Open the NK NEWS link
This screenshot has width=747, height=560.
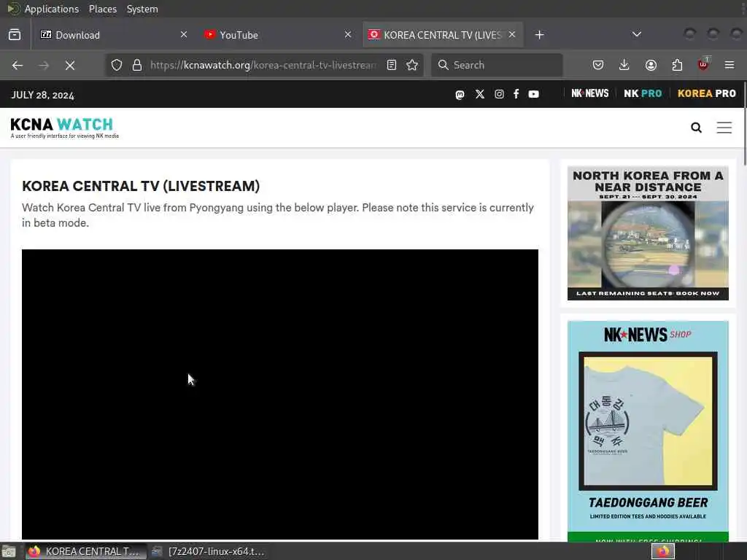[x=589, y=93]
